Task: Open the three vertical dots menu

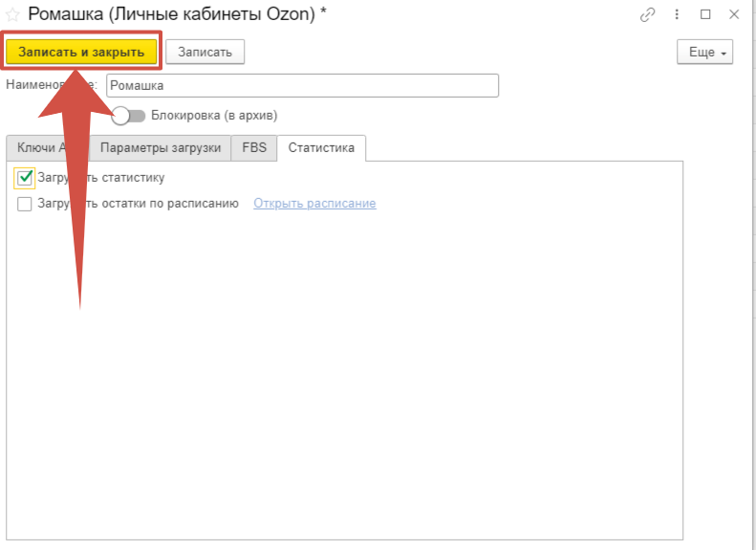Action: click(x=678, y=14)
